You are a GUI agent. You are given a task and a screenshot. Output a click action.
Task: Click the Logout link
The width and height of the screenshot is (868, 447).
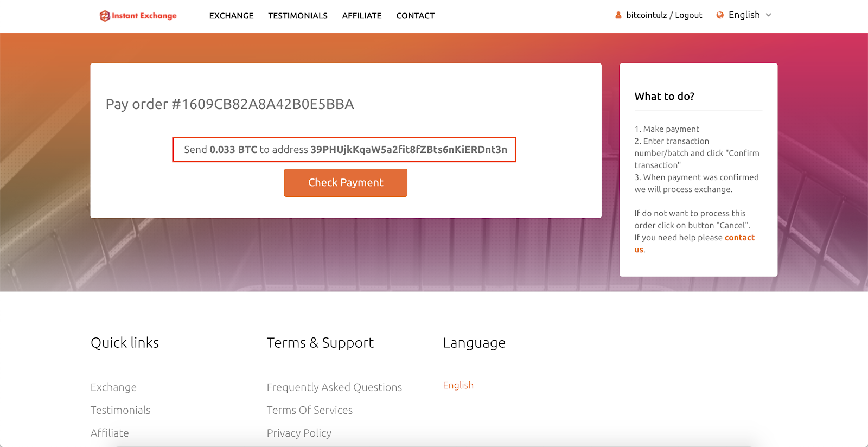[688, 15]
